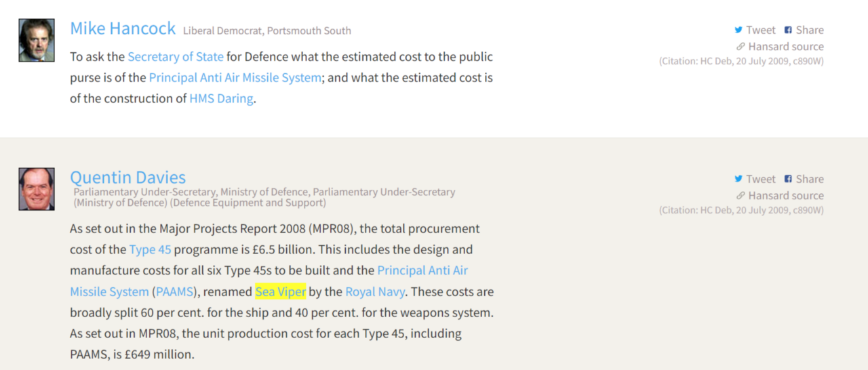Open Hansard source text for Quentin Davies' answer
This screenshot has height=370, width=868.
pos(786,196)
